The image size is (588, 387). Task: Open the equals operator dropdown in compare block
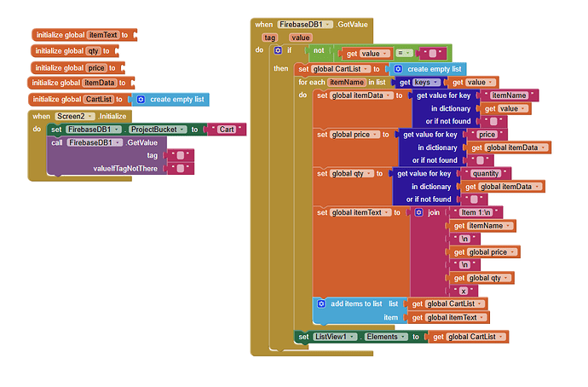404,53
